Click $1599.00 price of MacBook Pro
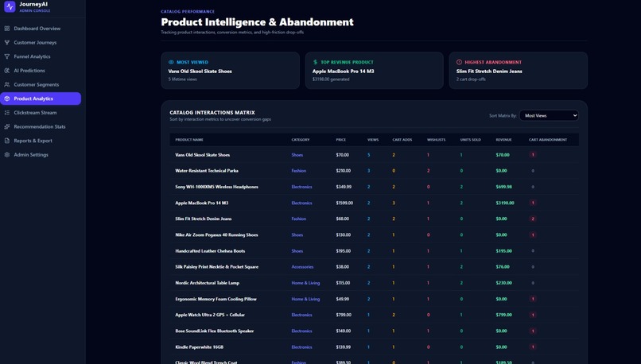The image size is (641, 364). click(x=344, y=203)
